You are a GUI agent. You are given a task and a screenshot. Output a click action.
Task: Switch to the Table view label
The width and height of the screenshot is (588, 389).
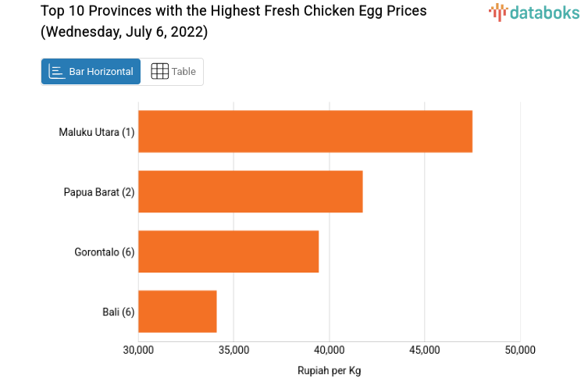tap(184, 72)
